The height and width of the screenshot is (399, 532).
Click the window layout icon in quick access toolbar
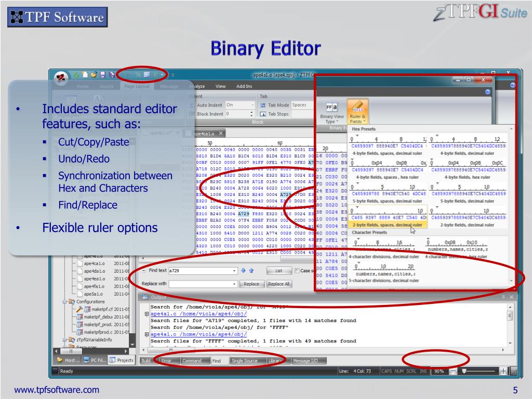pos(147,74)
